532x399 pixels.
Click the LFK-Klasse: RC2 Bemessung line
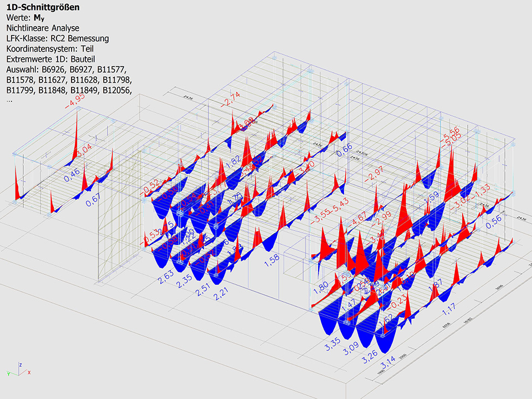click(x=57, y=38)
